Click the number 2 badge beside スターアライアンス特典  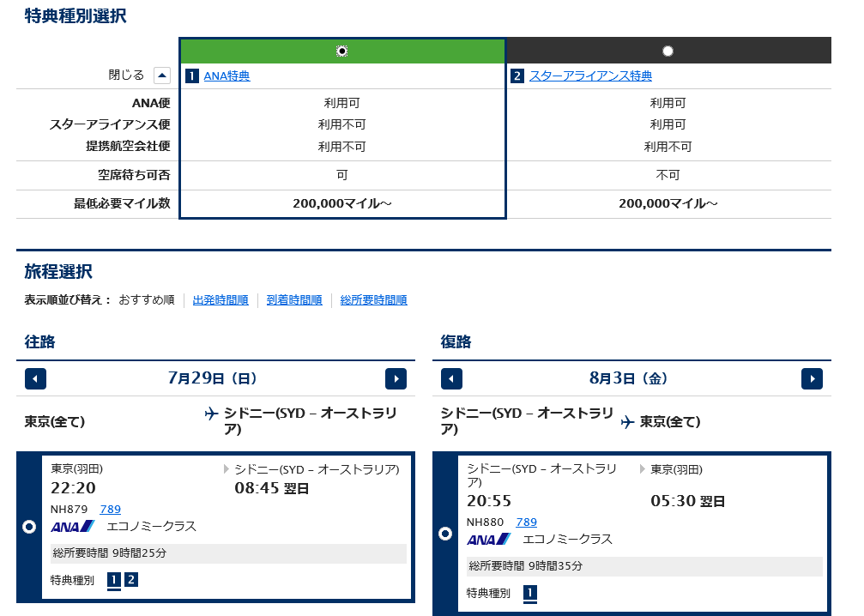[x=517, y=76]
